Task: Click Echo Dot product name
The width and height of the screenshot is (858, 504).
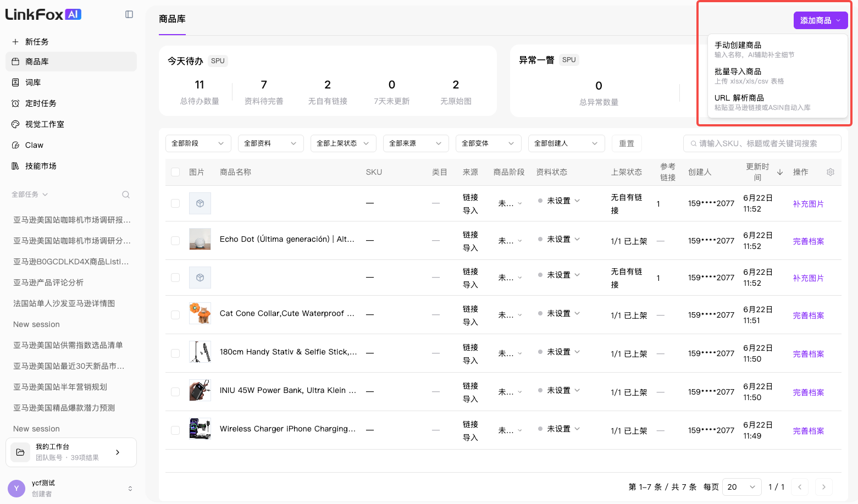Action: pyautogui.click(x=287, y=239)
